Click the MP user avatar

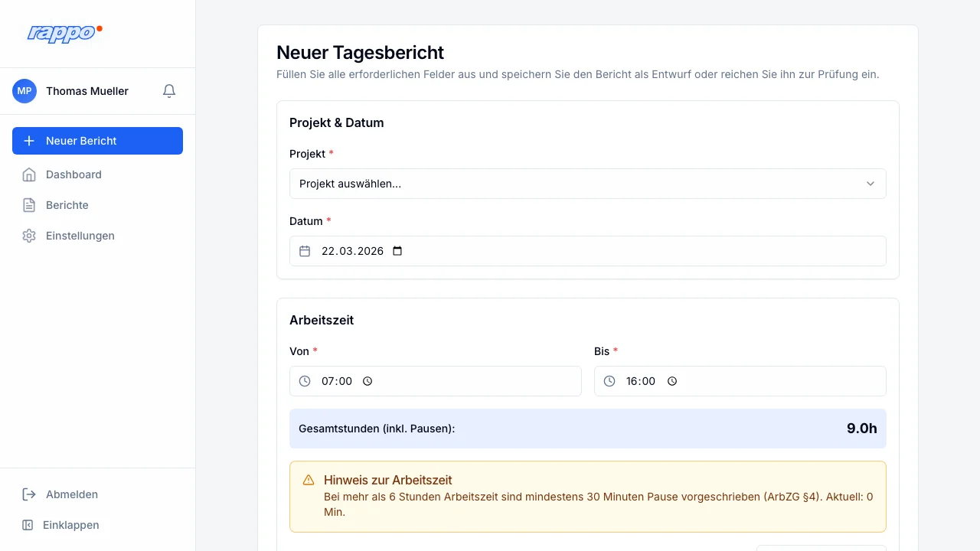coord(24,91)
